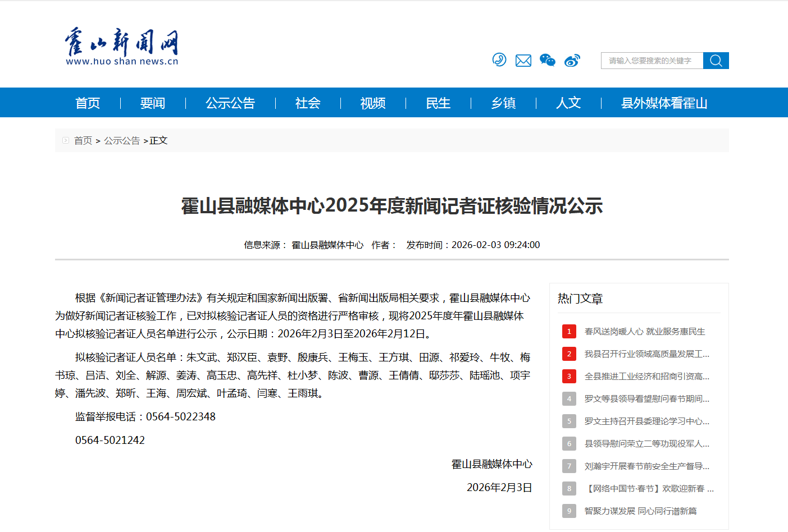Open the 首页 navigation tab
788x532 pixels.
click(x=88, y=103)
